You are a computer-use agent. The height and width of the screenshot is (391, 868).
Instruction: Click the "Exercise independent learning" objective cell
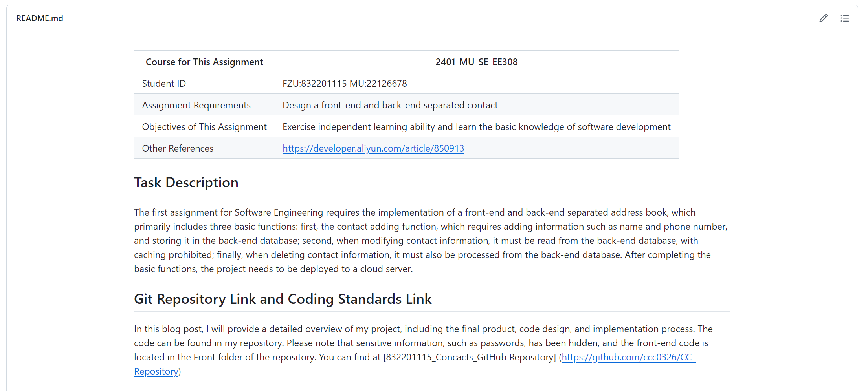tap(476, 127)
